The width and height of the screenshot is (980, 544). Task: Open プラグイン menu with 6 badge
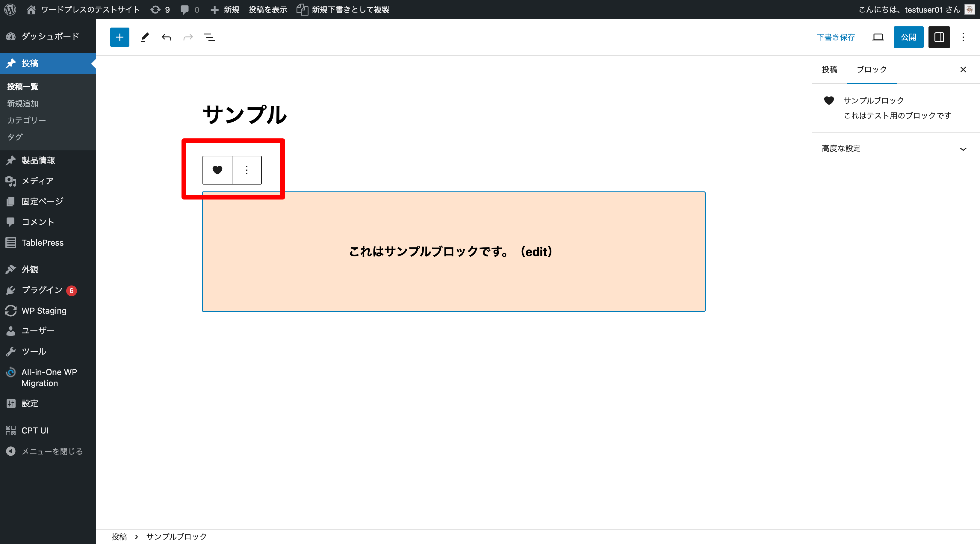(48, 290)
